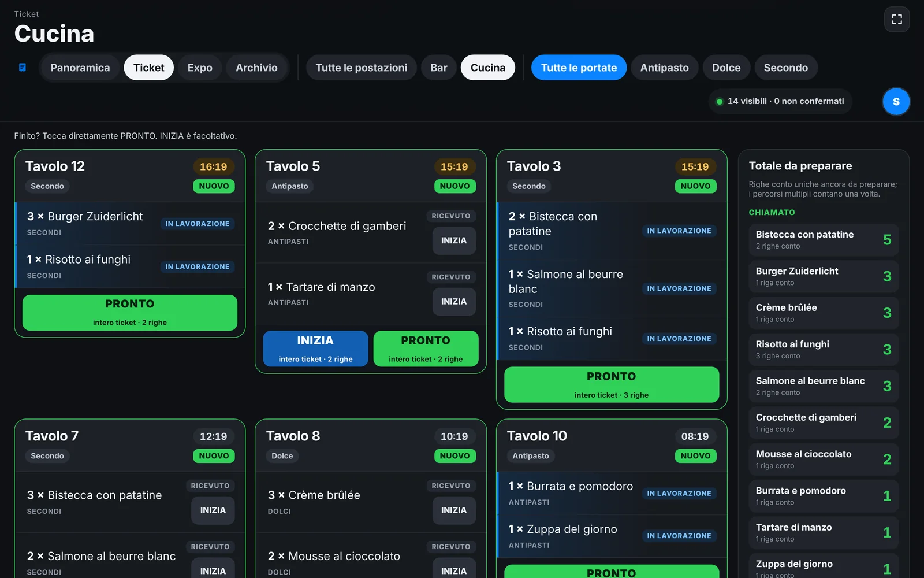Viewport: 924px width, 578px height.
Task: Open Risotto ai funghi total row
Action: pos(824,350)
